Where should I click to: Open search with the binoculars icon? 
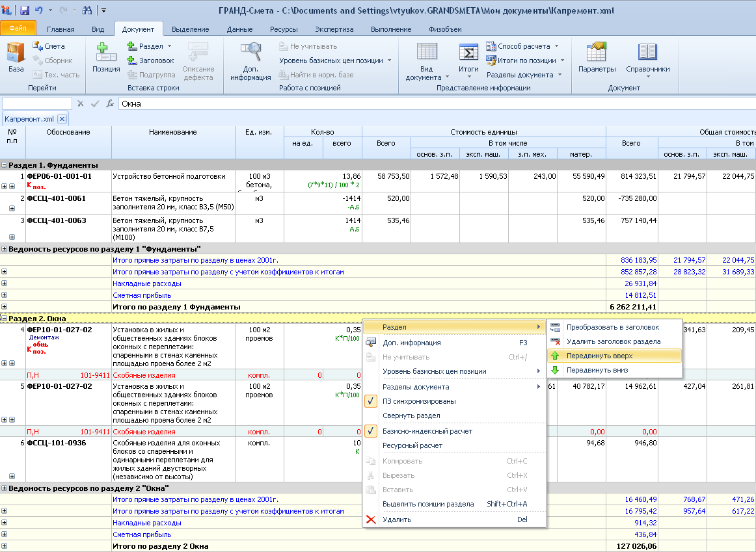pyautogui.click(x=87, y=10)
